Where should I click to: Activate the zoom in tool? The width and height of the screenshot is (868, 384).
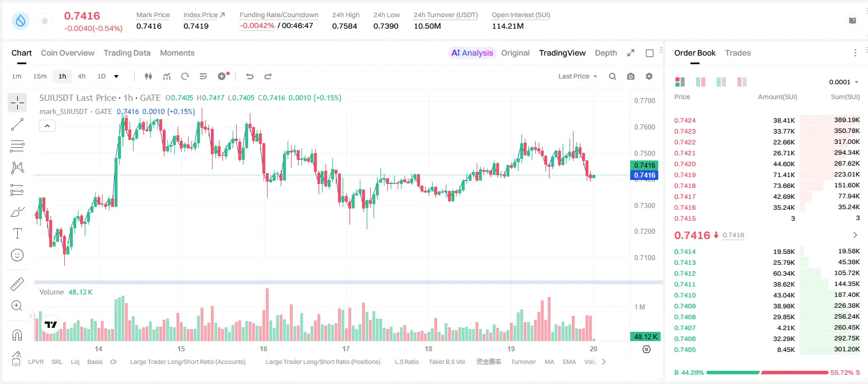(x=17, y=306)
